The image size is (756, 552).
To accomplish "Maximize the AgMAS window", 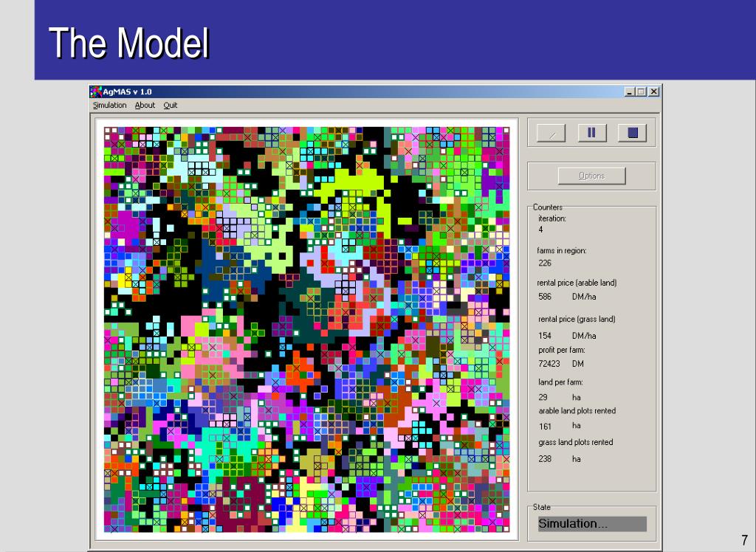I will [x=641, y=92].
